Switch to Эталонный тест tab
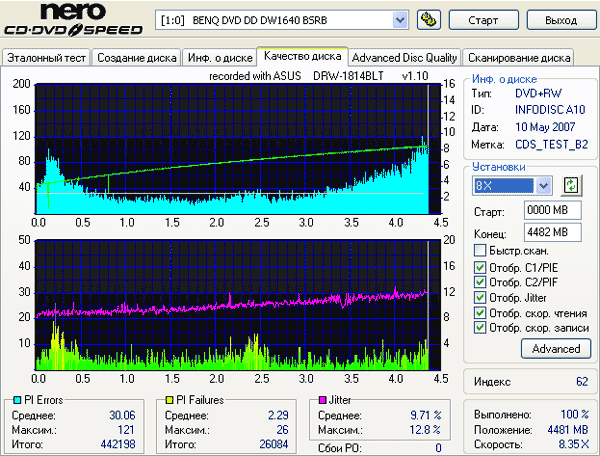The image size is (600, 456). pyautogui.click(x=46, y=58)
